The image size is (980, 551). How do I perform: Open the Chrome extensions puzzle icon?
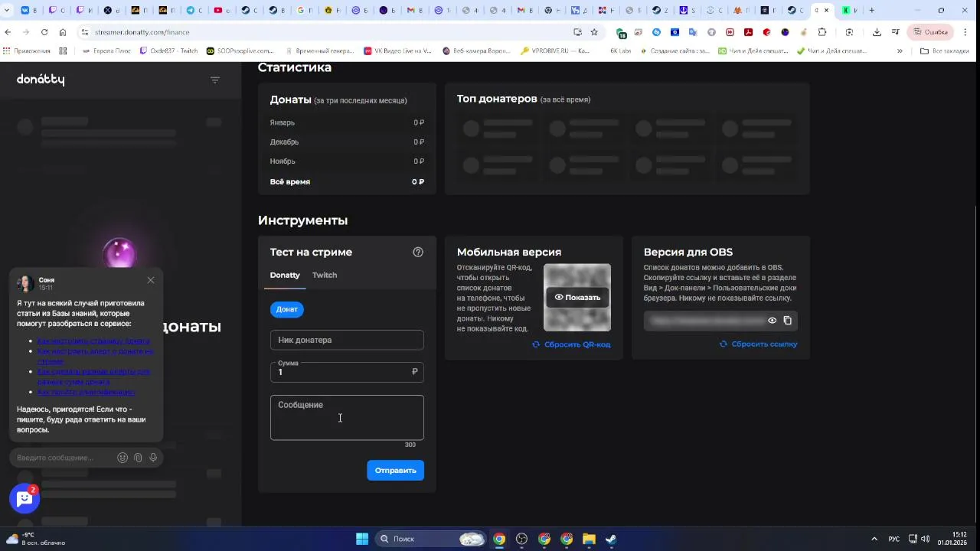[x=822, y=32]
